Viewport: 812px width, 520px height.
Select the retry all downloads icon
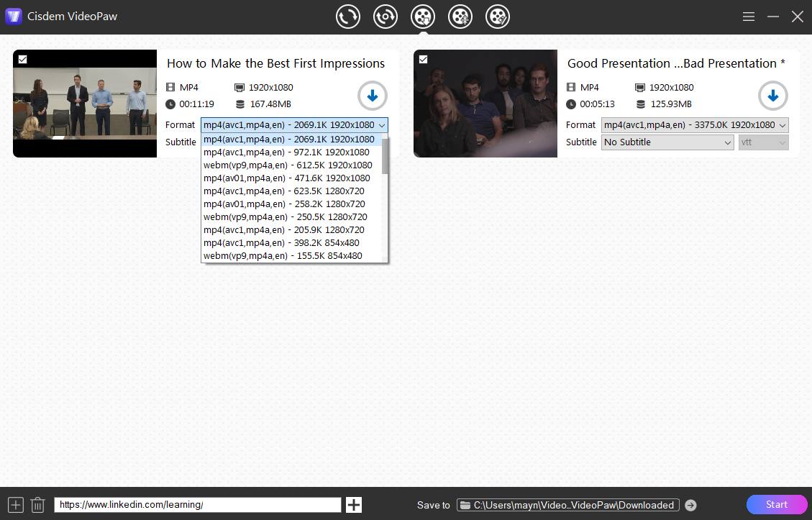click(x=386, y=16)
